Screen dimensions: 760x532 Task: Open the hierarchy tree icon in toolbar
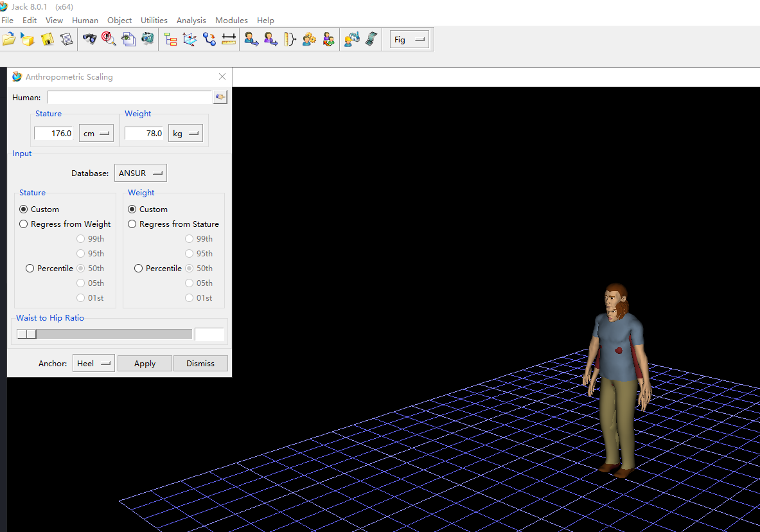pos(170,39)
